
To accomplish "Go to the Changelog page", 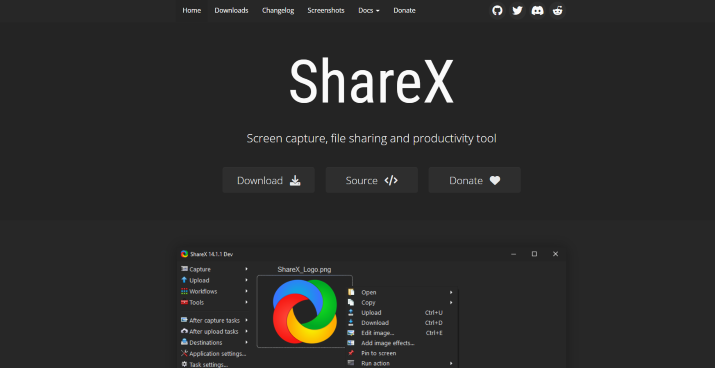I will point(278,10).
